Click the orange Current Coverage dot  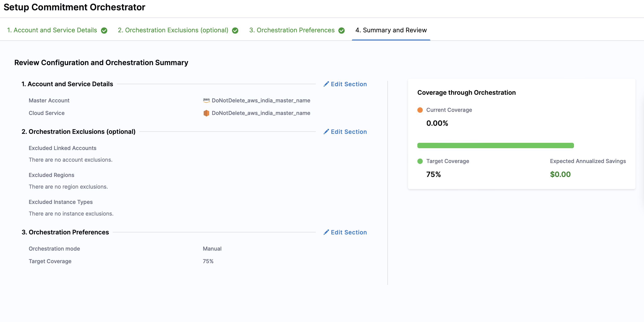(x=420, y=110)
